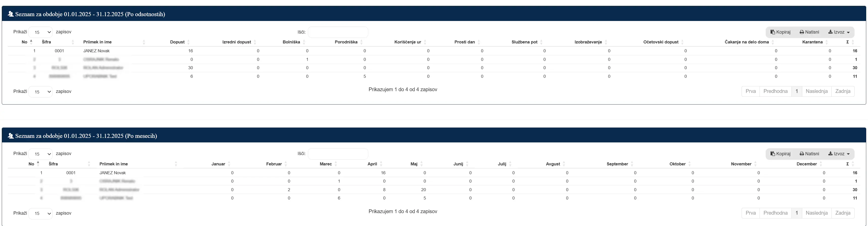The image size is (868, 226).
Task: Open records-per-page selector below monthly table
Action: click(40, 214)
